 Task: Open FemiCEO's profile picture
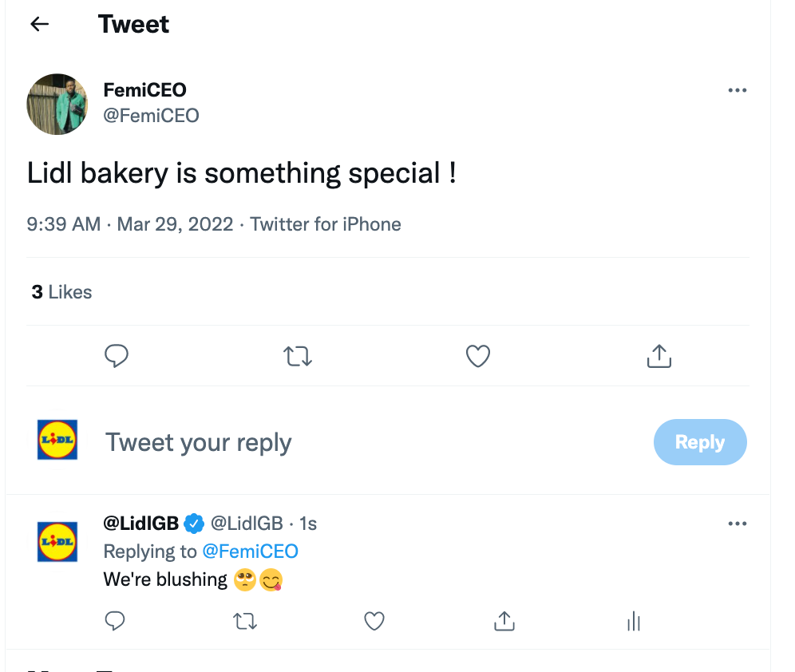[57, 104]
